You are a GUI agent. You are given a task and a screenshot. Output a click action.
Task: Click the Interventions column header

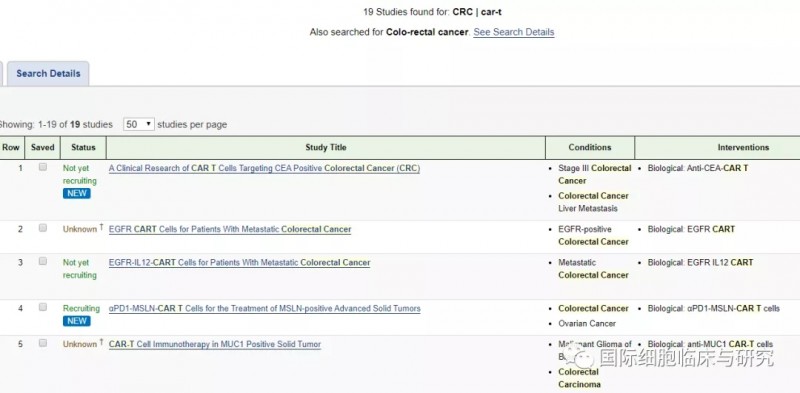[x=743, y=148]
